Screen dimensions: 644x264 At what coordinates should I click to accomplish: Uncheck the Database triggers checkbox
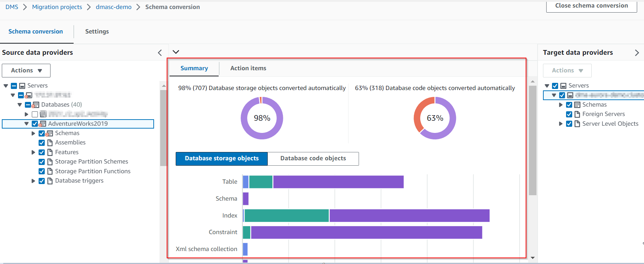point(41,181)
